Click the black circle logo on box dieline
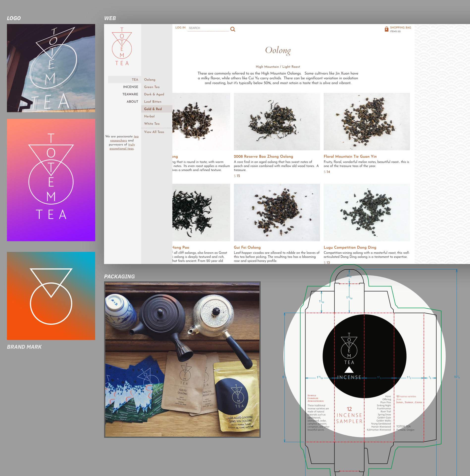Image resolution: width=470 pixels, height=476 pixels. click(364, 356)
